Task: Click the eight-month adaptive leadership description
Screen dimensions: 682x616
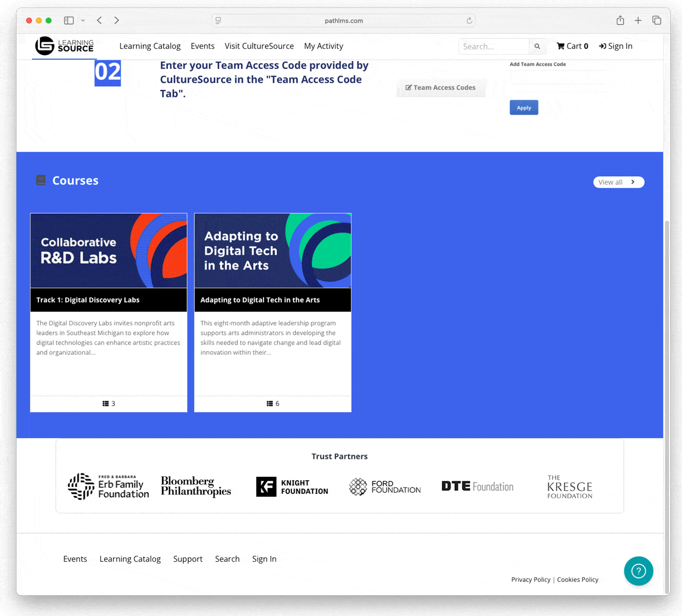Action: (270, 338)
